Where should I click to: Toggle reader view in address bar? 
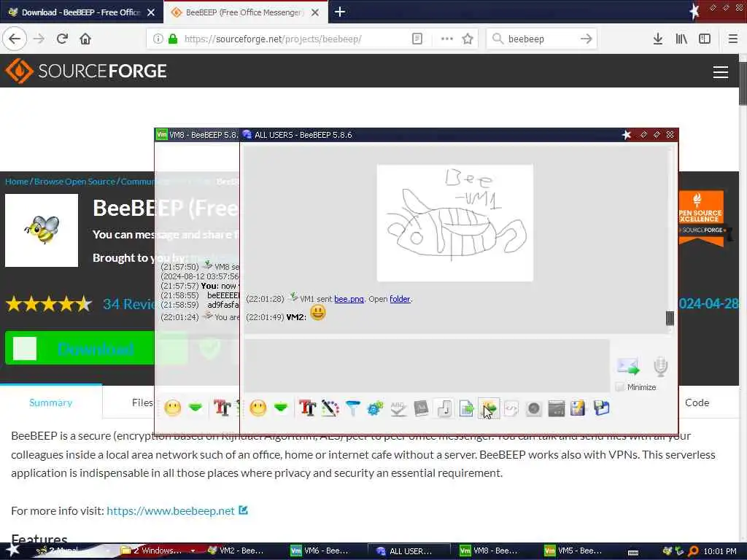(x=417, y=39)
